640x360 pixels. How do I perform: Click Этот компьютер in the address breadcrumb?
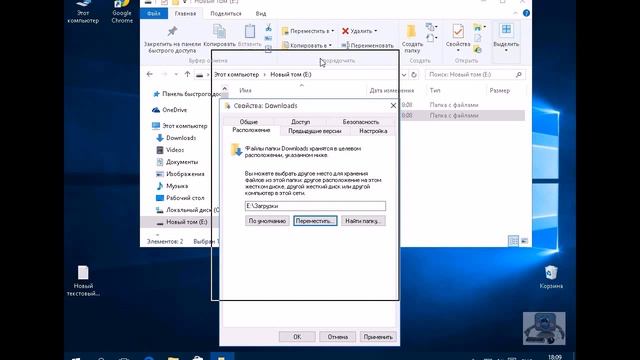click(236, 75)
